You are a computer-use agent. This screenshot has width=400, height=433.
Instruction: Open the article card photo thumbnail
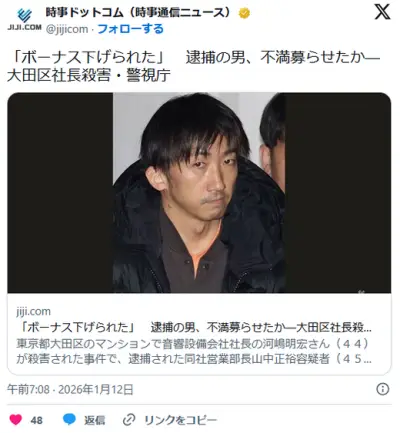tap(199, 193)
